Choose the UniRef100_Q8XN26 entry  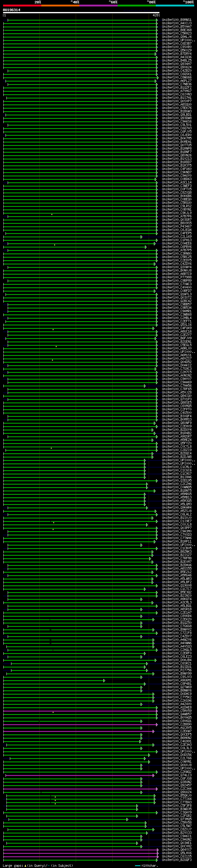[176, 155]
